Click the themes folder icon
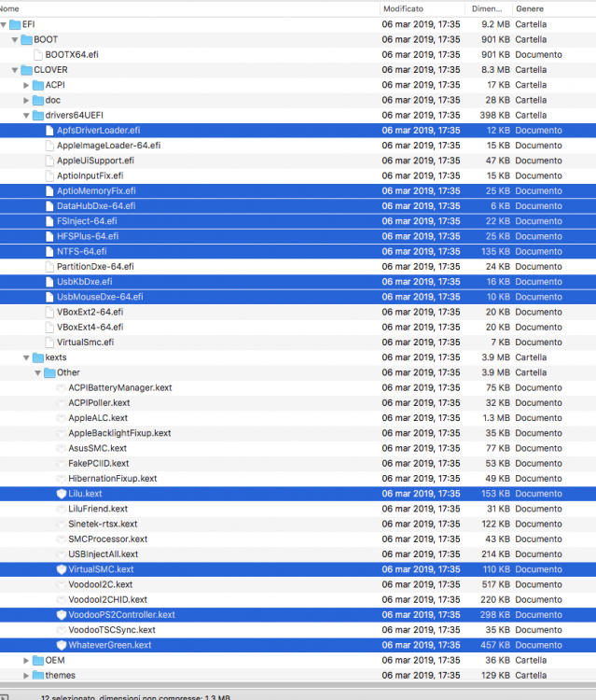 [38, 675]
